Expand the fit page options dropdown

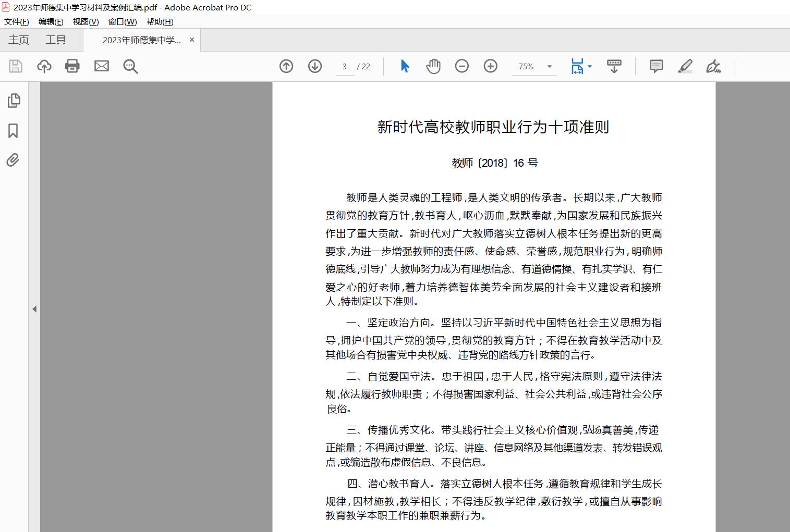(x=590, y=67)
